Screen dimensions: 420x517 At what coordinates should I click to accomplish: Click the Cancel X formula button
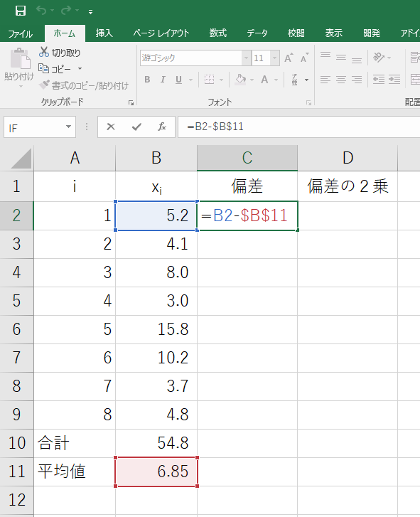pos(111,127)
